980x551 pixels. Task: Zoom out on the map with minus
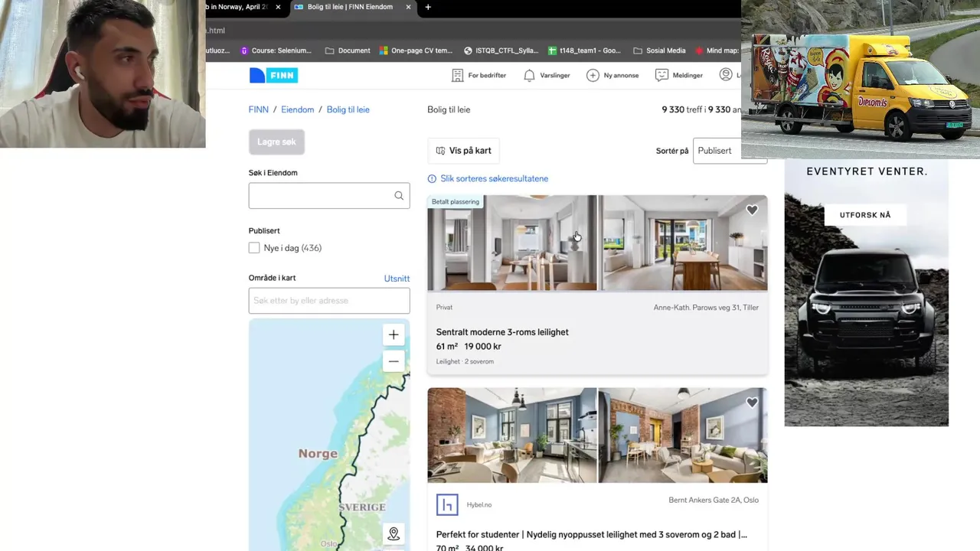click(x=394, y=361)
